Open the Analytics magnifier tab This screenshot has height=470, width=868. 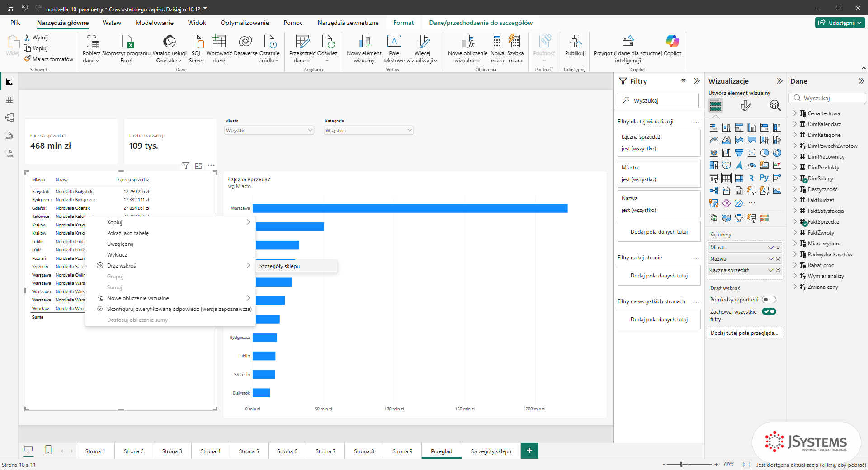(775, 106)
